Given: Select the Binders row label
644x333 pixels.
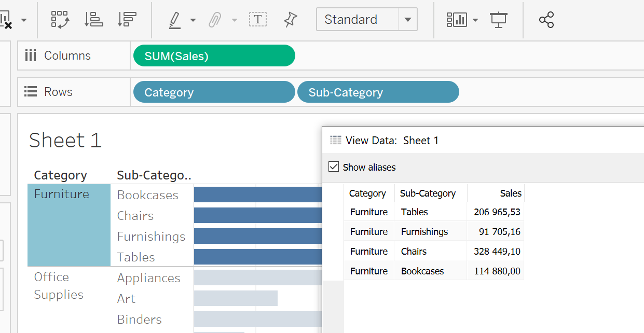Looking at the screenshot, I should click(140, 320).
